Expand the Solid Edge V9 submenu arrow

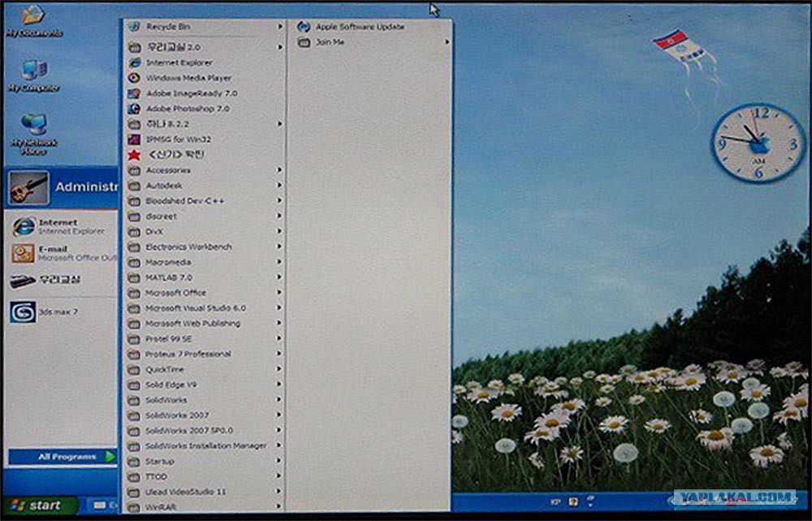[x=279, y=385]
